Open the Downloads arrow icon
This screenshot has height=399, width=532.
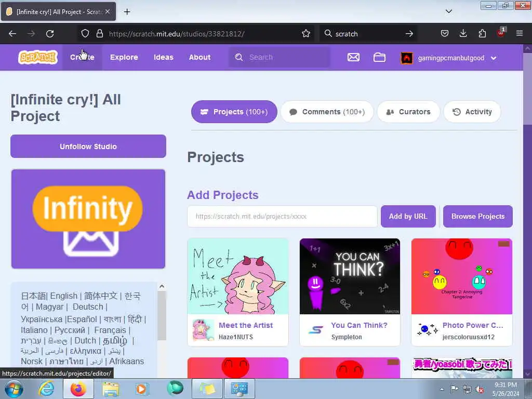(463, 34)
